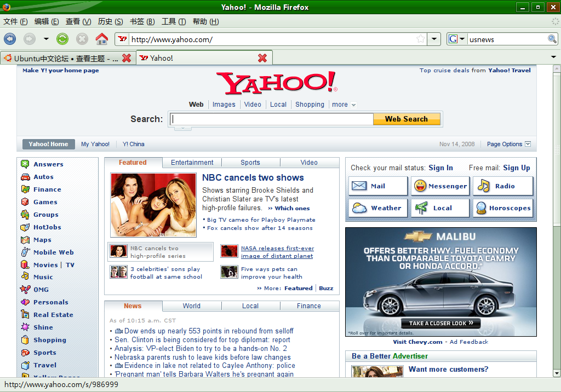Click the Real Estate icon
This screenshot has height=392, width=561.
[x=25, y=314]
